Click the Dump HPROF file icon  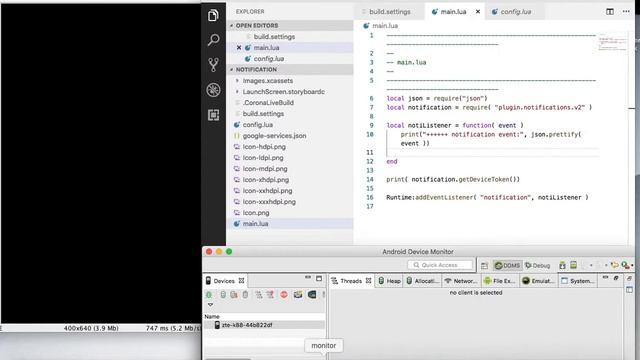pyautogui.click(x=234, y=295)
